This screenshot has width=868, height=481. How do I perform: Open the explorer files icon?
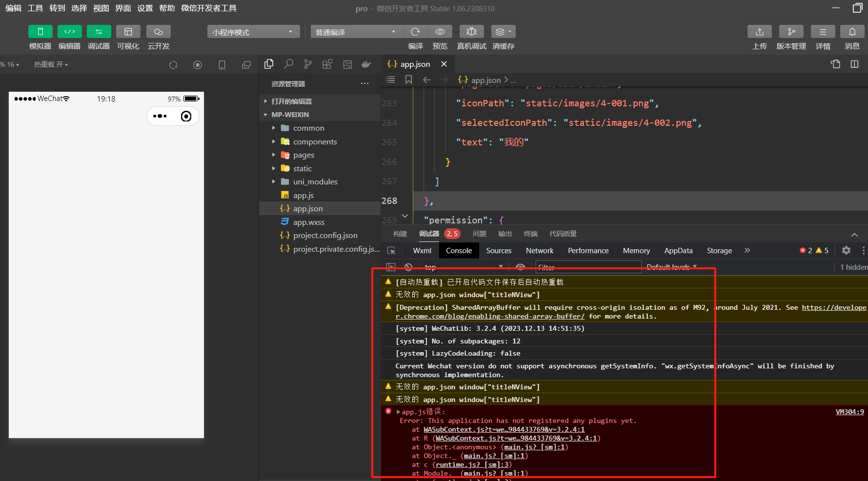269,64
